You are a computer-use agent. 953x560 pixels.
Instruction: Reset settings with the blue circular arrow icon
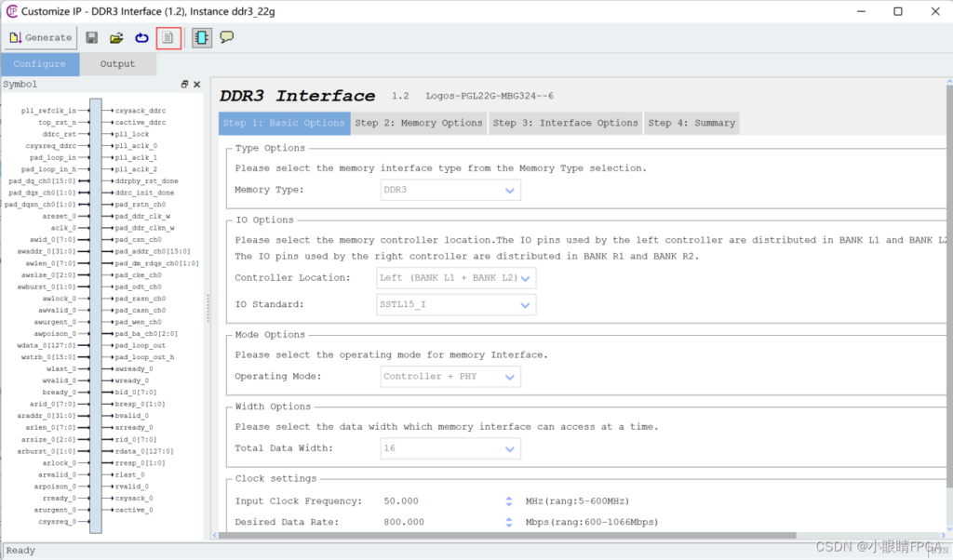point(141,38)
